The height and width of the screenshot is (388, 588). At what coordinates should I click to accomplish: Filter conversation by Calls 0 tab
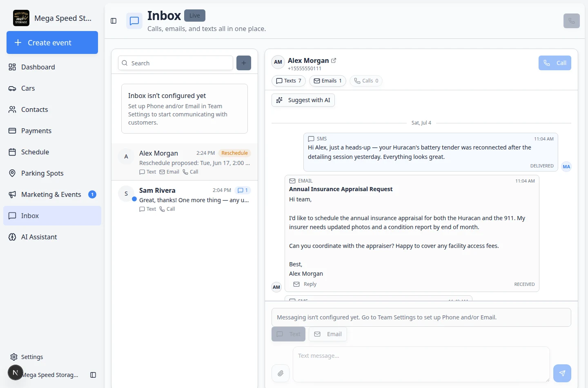tap(366, 81)
